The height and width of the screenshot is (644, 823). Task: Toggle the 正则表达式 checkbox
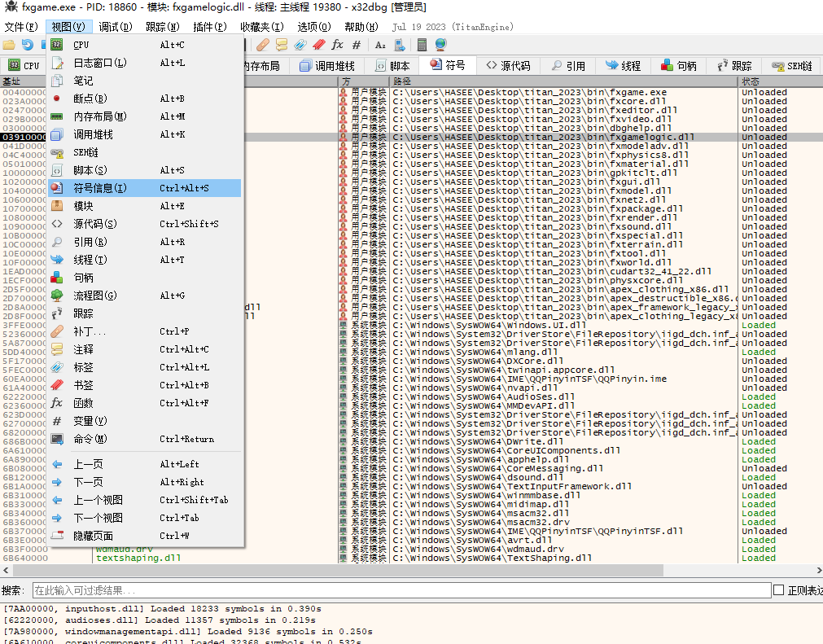click(779, 590)
